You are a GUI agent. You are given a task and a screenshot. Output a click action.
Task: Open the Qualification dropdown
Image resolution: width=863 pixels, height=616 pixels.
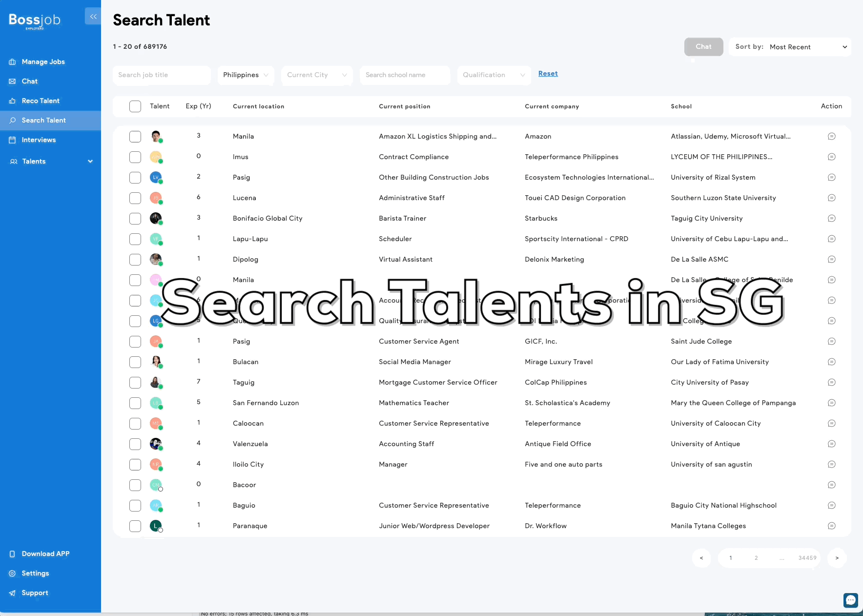point(494,75)
